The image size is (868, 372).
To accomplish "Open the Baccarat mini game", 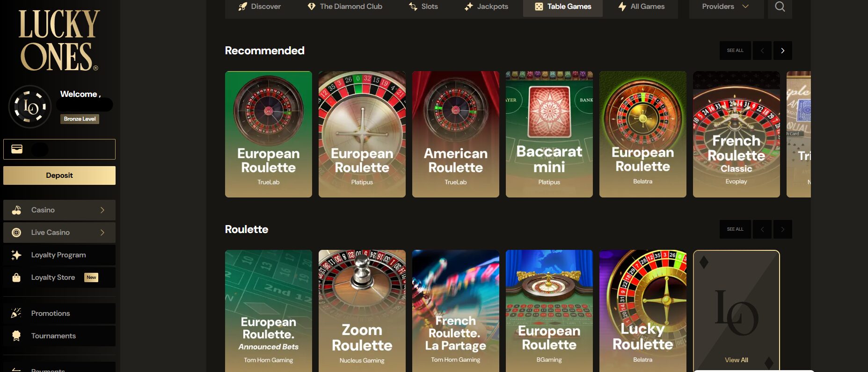I will coord(549,134).
